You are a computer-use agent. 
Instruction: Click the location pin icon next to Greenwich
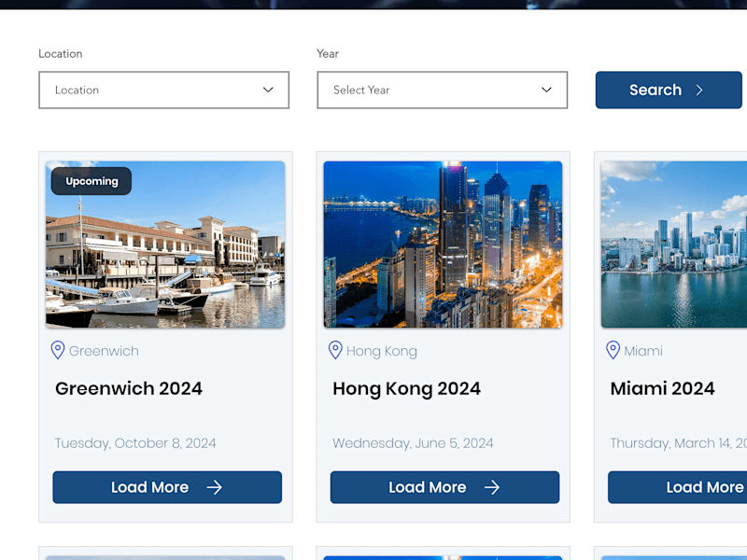pos(58,350)
